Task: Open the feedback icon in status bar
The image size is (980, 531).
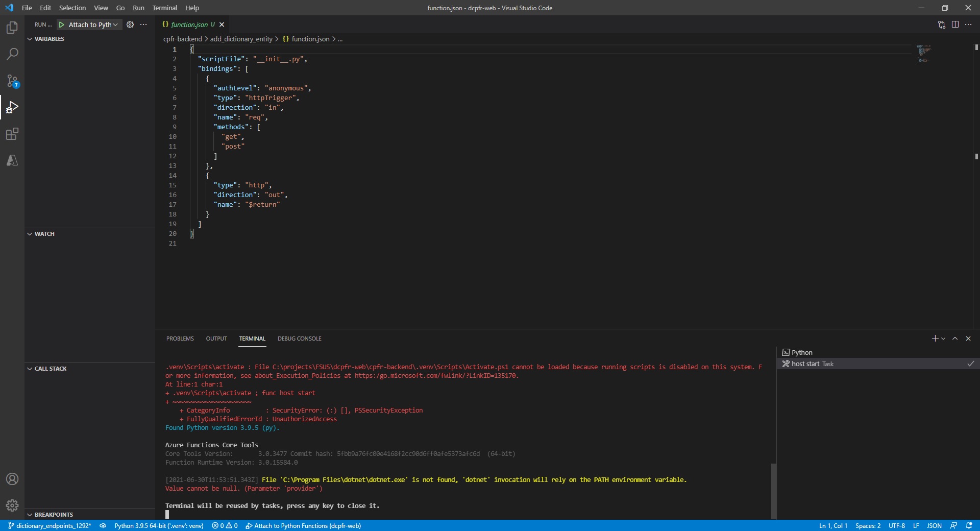Action: click(953, 525)
